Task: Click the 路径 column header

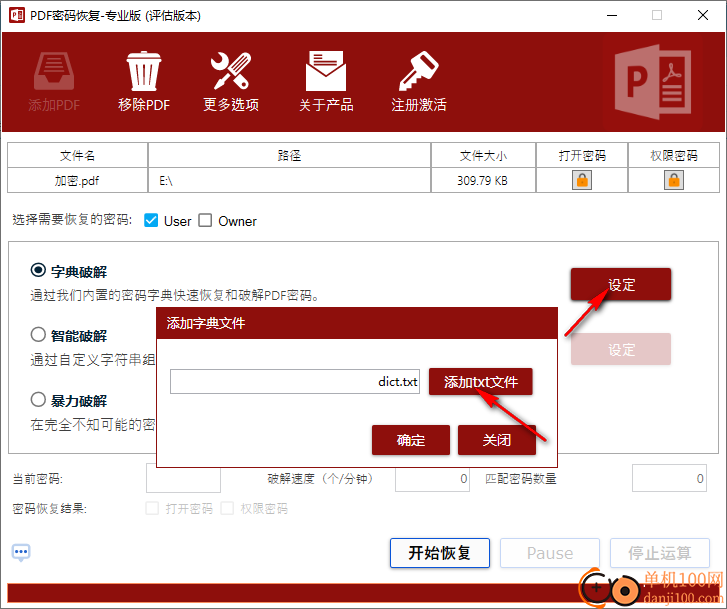Action: click(289, 155)
